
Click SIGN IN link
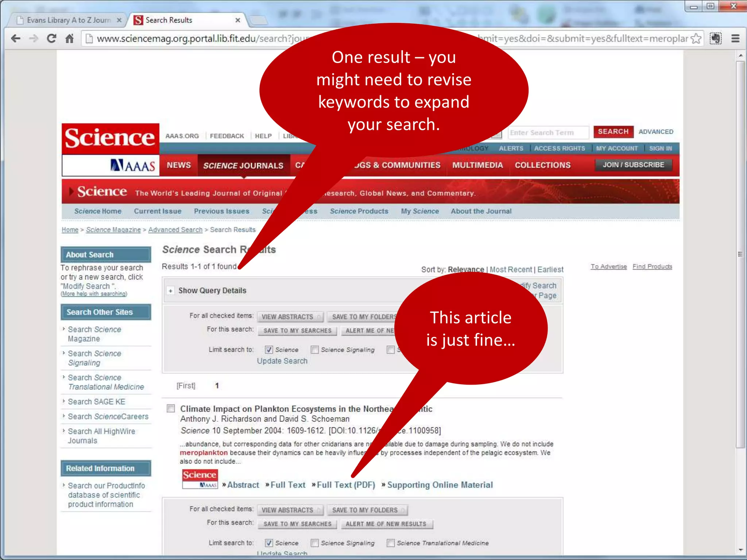(660, 148)
